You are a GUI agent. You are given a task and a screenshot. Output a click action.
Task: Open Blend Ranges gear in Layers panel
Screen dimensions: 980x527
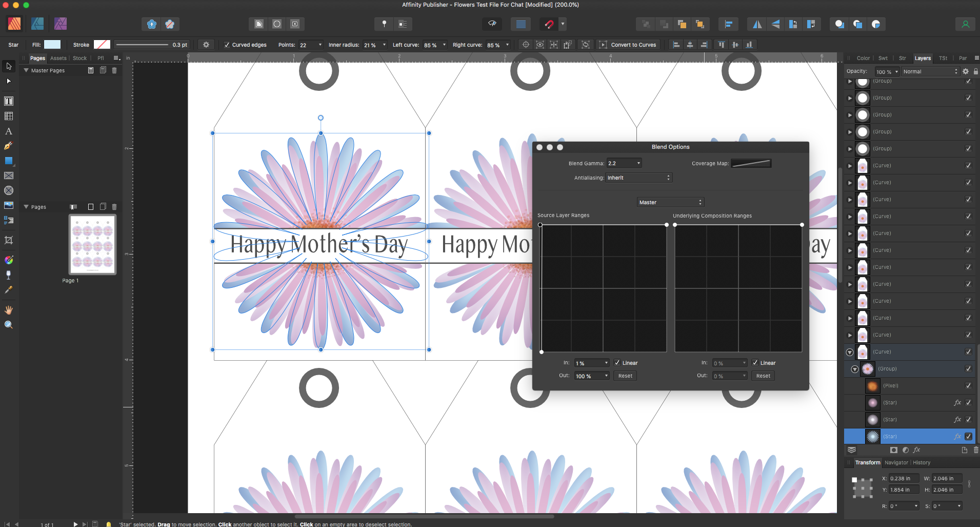[966, 71]
